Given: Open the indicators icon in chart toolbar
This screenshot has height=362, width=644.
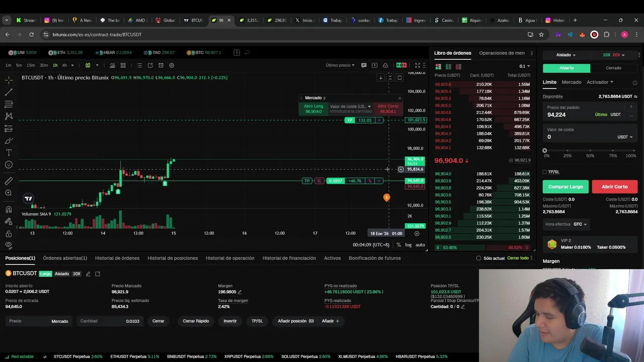Looking at the screenshot, I should coord(112,65).
